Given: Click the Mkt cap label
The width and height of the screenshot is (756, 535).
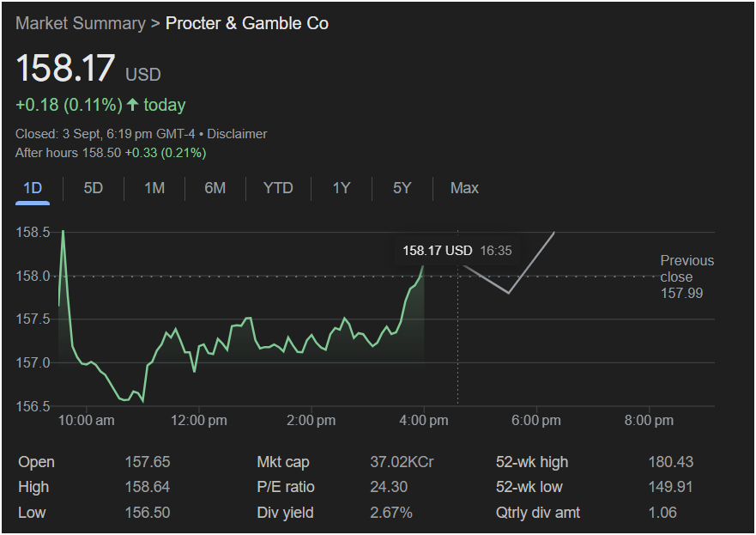Looking at the screenshot, I should (283, 462).
